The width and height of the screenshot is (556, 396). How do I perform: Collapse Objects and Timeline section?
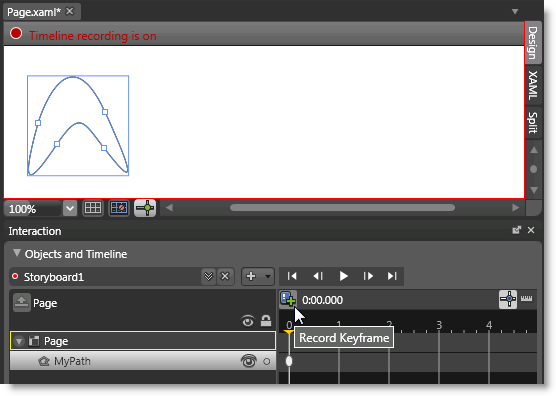pos(16,253)
